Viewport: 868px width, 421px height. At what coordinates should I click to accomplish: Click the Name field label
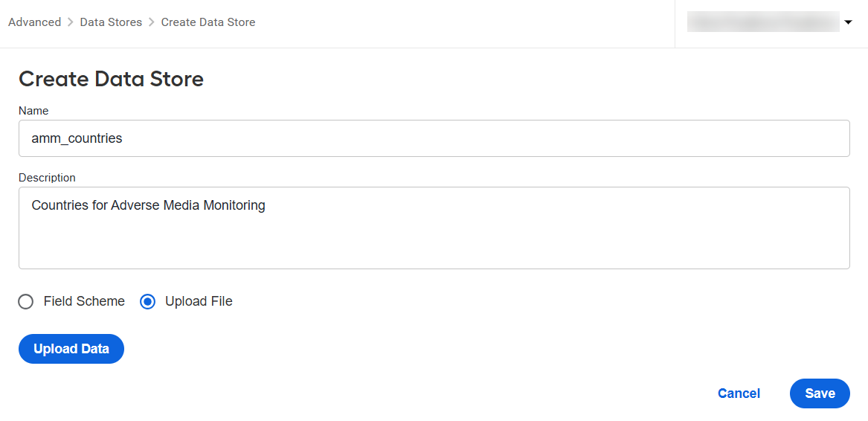coord(33,111)
